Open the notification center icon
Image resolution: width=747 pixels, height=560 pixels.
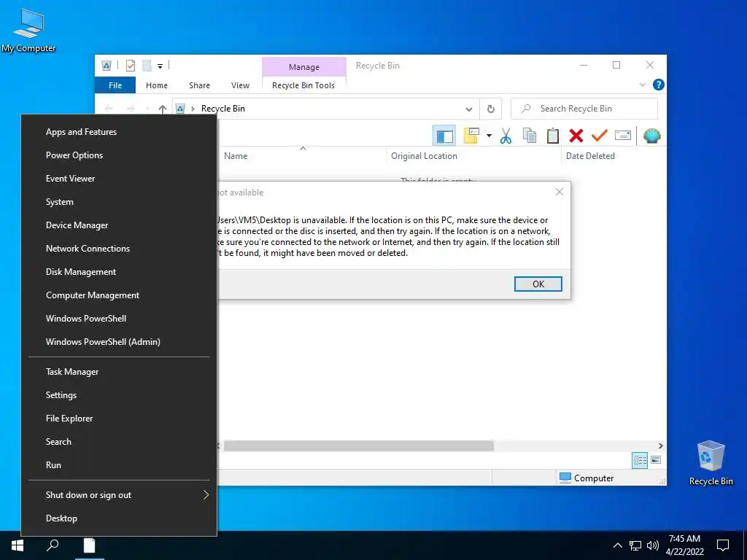[723, 545]
